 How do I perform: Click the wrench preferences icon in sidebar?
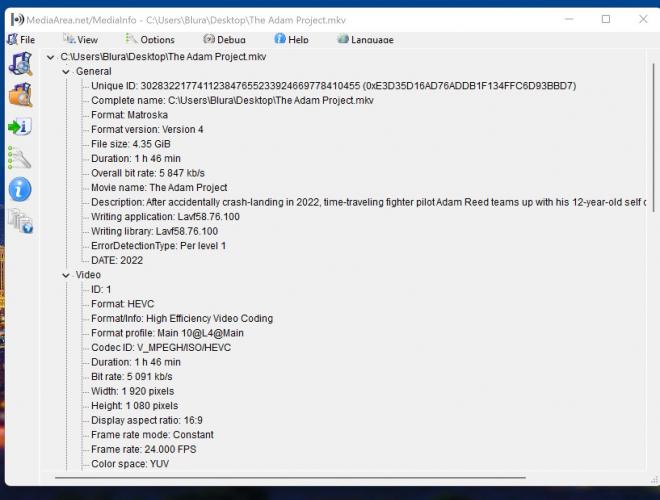19,158
